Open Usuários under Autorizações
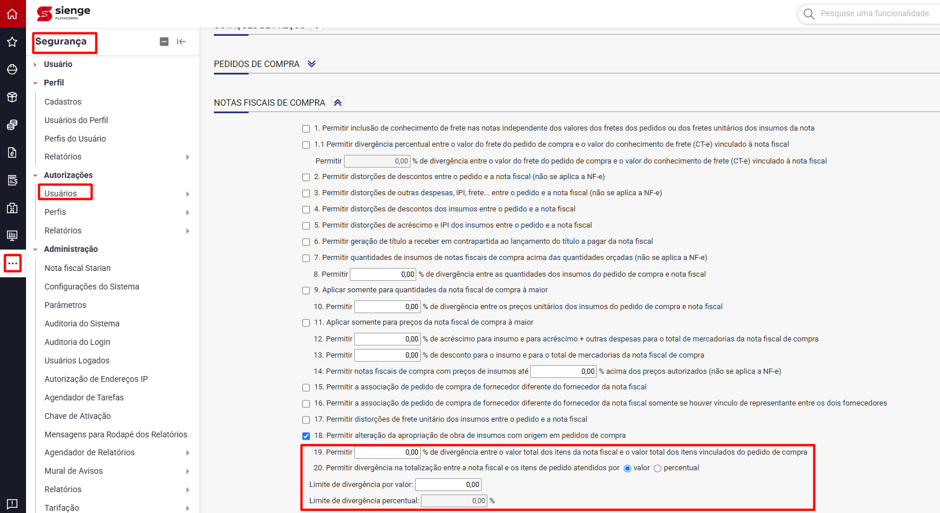Viewport: 940px width, 513px height. 61,194
